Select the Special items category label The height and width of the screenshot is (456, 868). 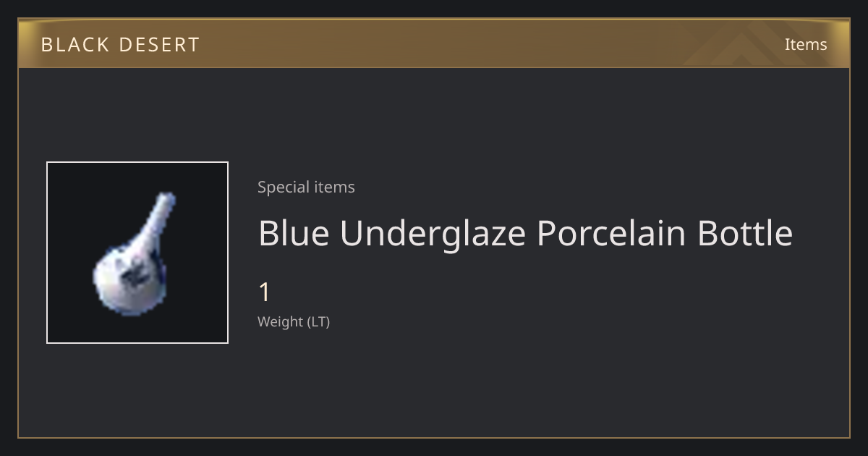tap(306, 187)
